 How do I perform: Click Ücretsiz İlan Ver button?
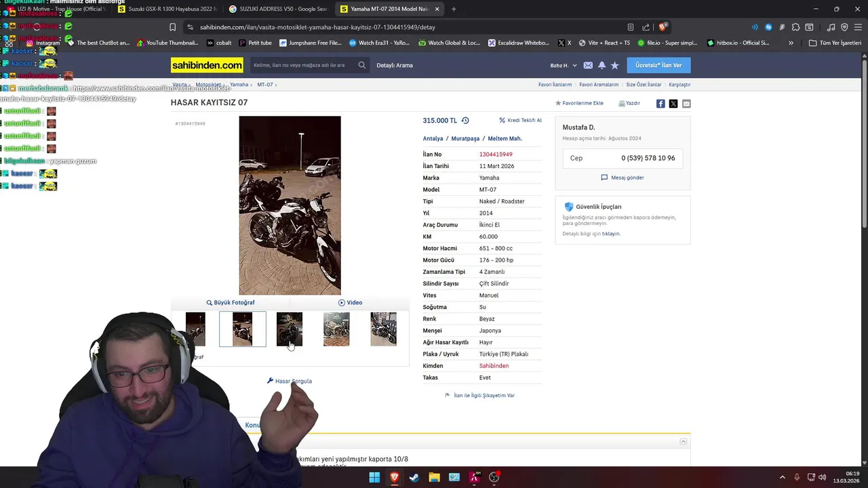(658, 65)
